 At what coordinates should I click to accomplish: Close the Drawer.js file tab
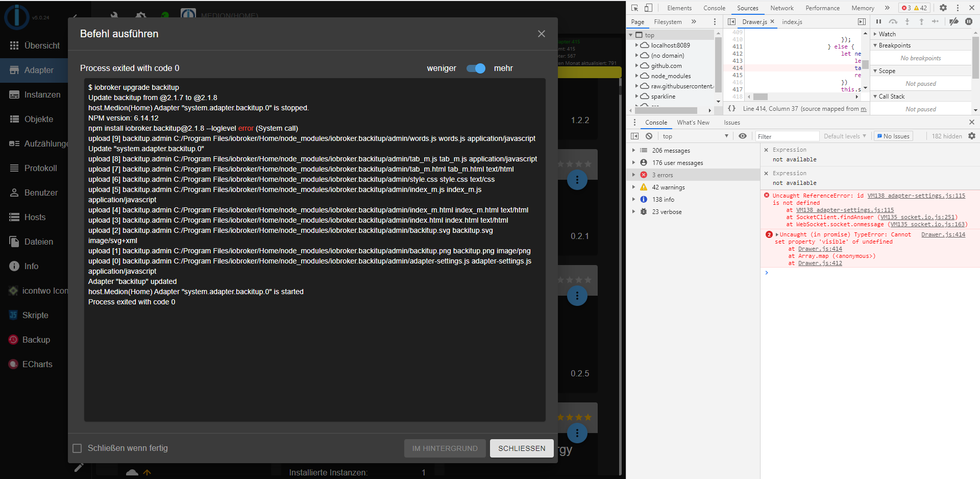[x=772, y=21]
